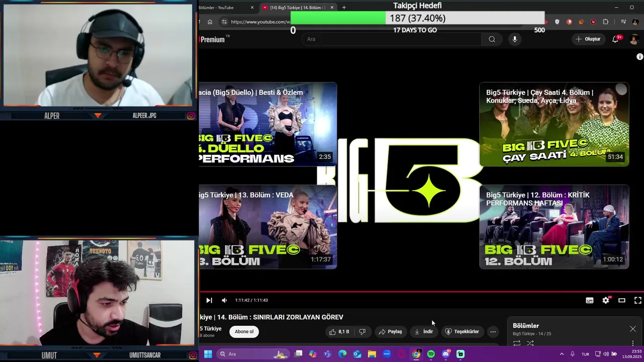The width and height of the screenshot is (644, 362).
Task: Switch to theater mode
Action: (x=622, y=300)
